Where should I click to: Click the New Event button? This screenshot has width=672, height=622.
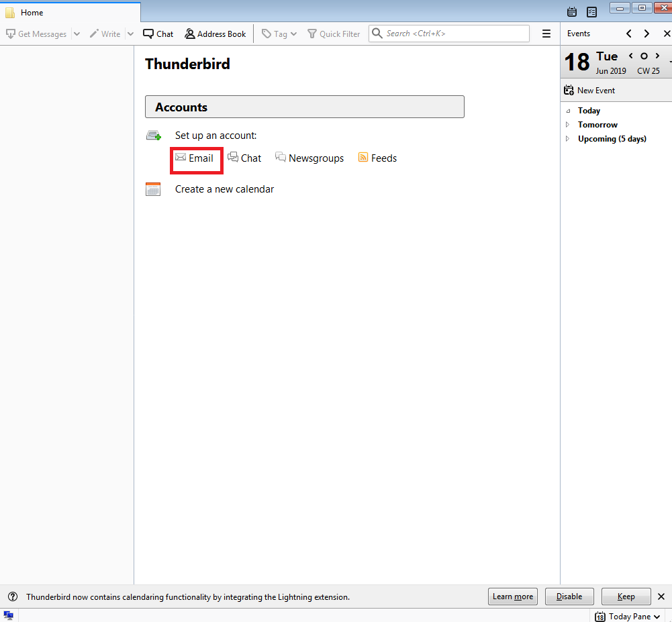tap(589, 91)
